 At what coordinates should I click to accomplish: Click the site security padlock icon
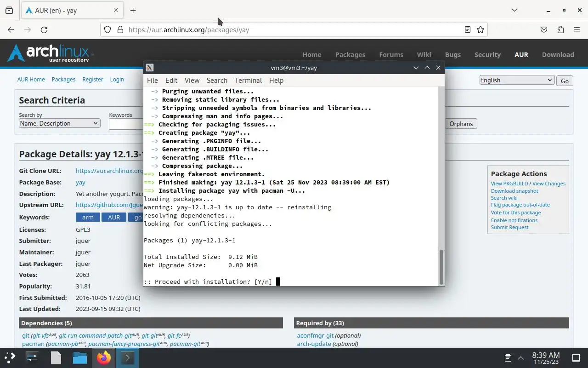click(x=120, y=29)
